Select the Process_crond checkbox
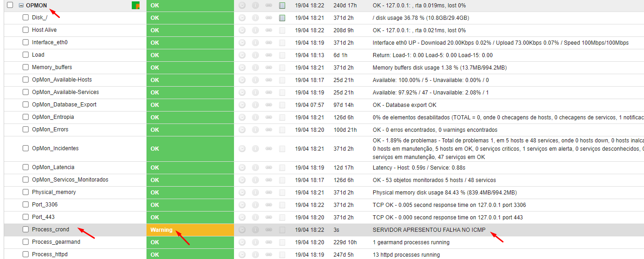Screen dimensions: 644x259 point(26,229)
